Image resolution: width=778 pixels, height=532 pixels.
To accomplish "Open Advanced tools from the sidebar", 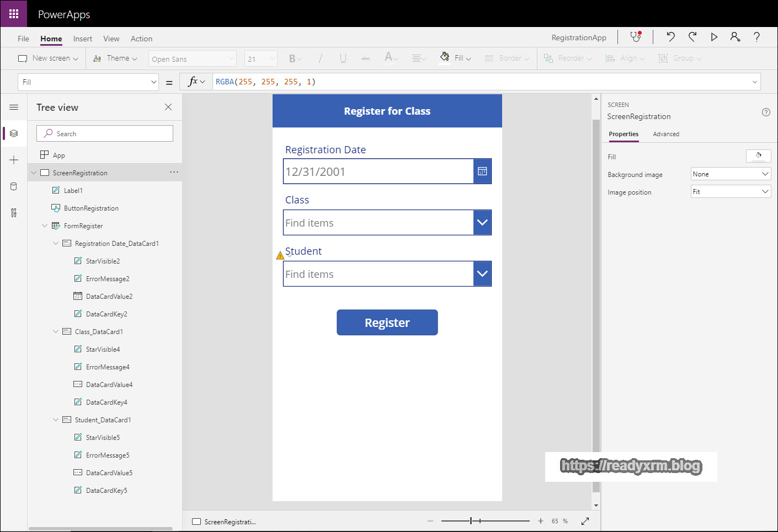I will (x=14, y=212).
